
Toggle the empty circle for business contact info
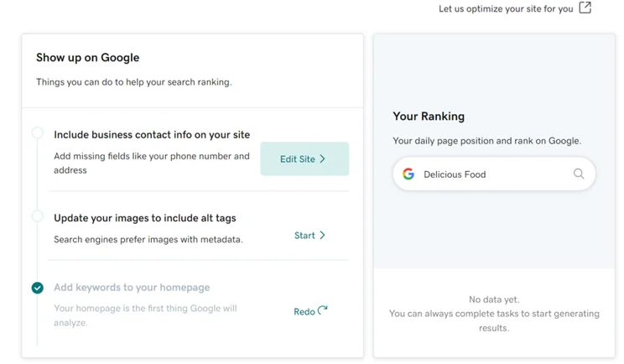(x=38, y=133)
